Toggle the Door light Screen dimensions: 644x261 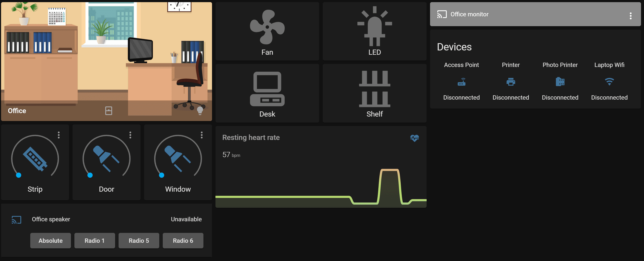click(x=106, y=159)
